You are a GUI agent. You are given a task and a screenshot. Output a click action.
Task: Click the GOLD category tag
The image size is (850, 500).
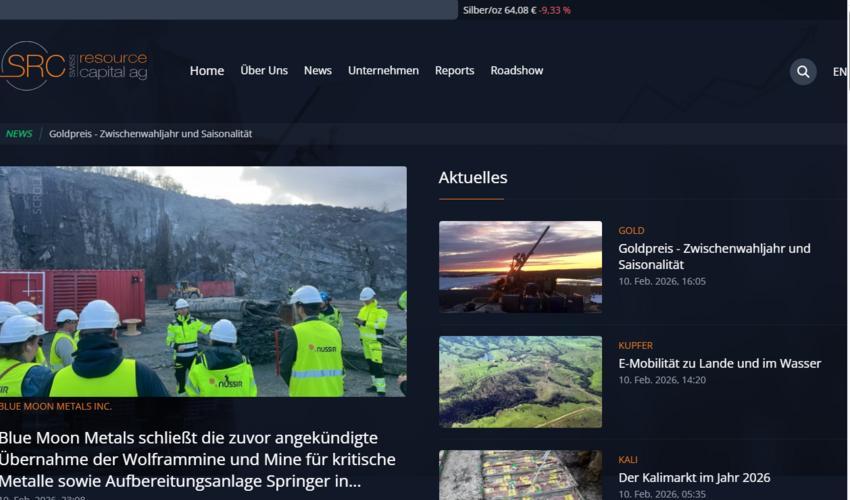click(631, 230)
